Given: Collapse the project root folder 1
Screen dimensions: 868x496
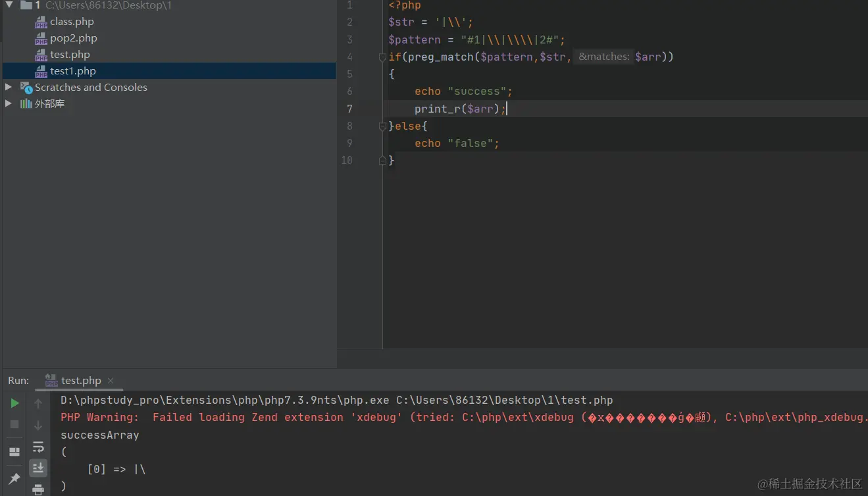Looking at the screenshot, I should 9,5.
